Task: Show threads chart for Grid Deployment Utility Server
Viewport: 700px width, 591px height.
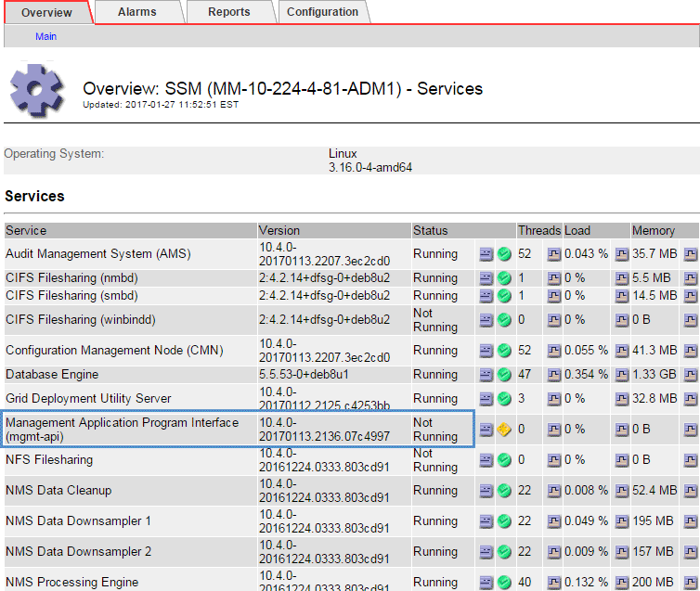Action: point(553,399)
